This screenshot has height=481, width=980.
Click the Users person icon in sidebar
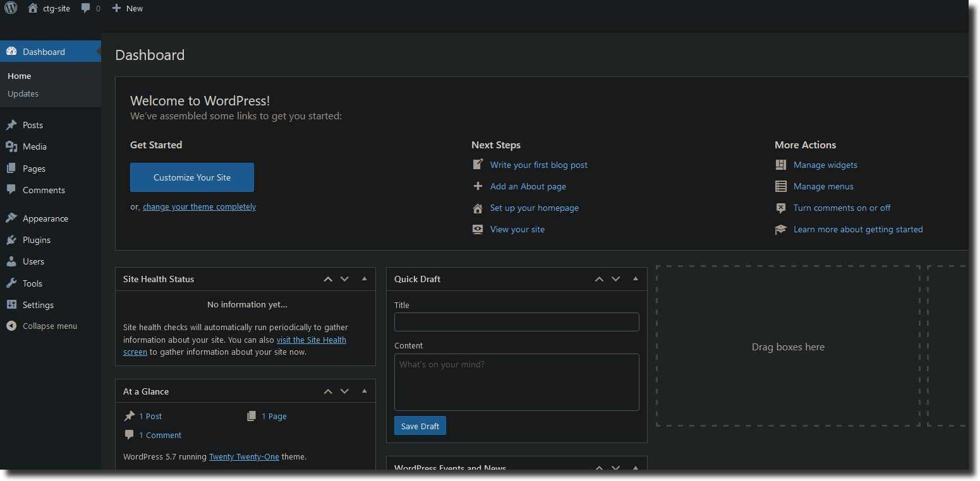pyautogui.click(x=11, y=261)
